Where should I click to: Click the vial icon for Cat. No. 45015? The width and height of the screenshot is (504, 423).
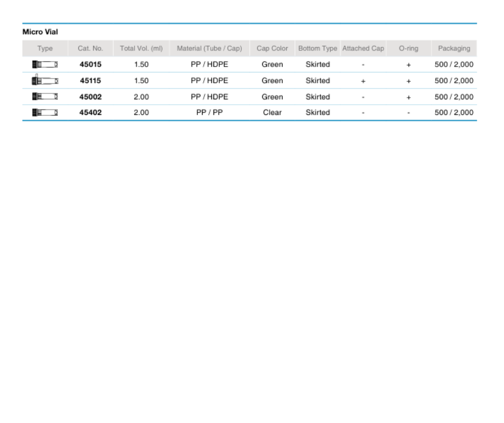pyautogui.click(x=45, y=64)
